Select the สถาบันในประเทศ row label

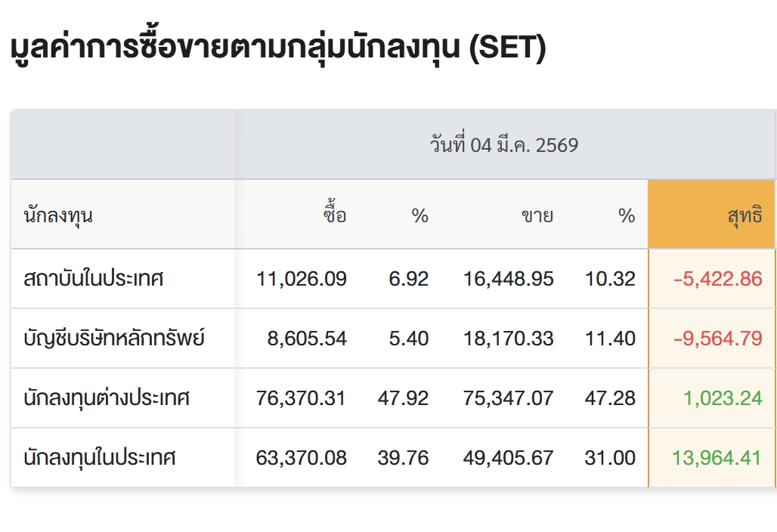coord(94,279)
